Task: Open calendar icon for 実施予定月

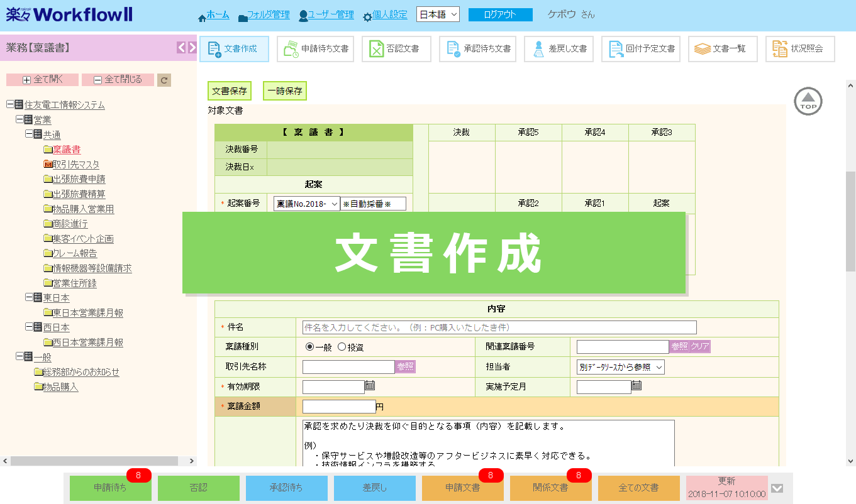Action: [637, 386]
